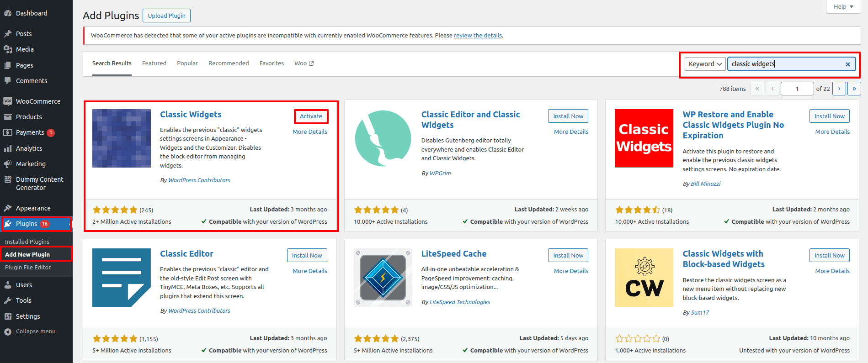The height and width of the screenshot is (363, 868).
Task: Click the WooCommerce logo icon
Action: tap(8, 101)
